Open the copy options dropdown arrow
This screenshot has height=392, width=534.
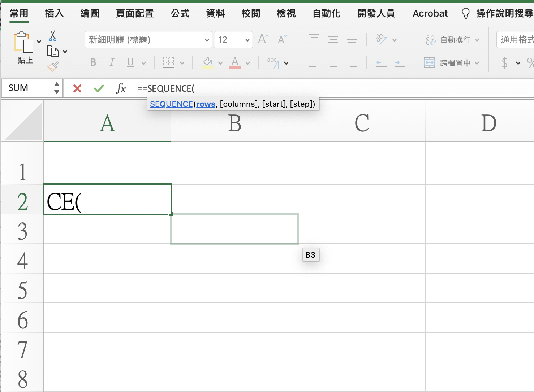click(x=65, y=52)
